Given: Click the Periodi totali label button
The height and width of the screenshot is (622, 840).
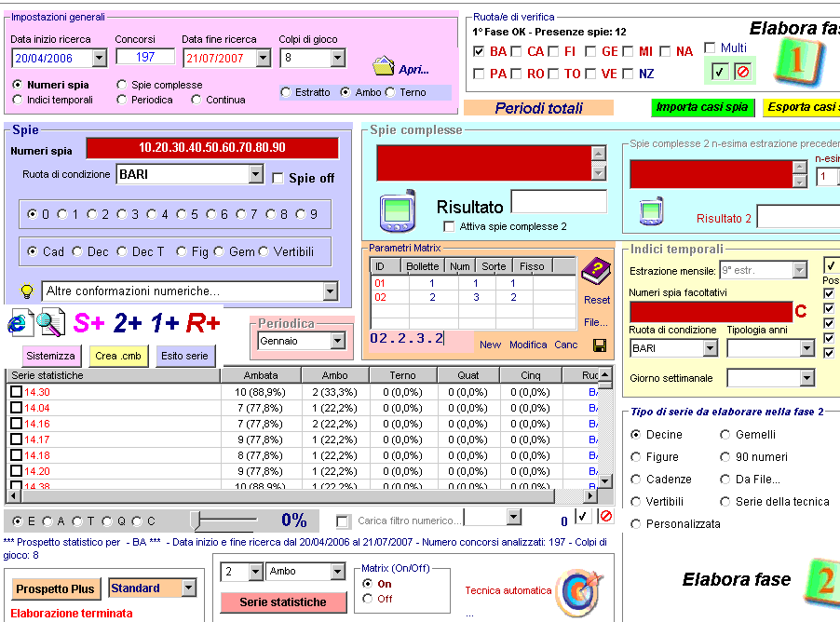Looking at the screenshot, I should click(538, 108).
